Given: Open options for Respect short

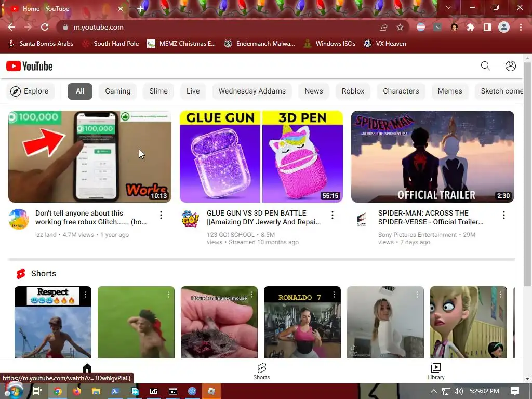Looking at the screenshot, I should click(85, 295).
